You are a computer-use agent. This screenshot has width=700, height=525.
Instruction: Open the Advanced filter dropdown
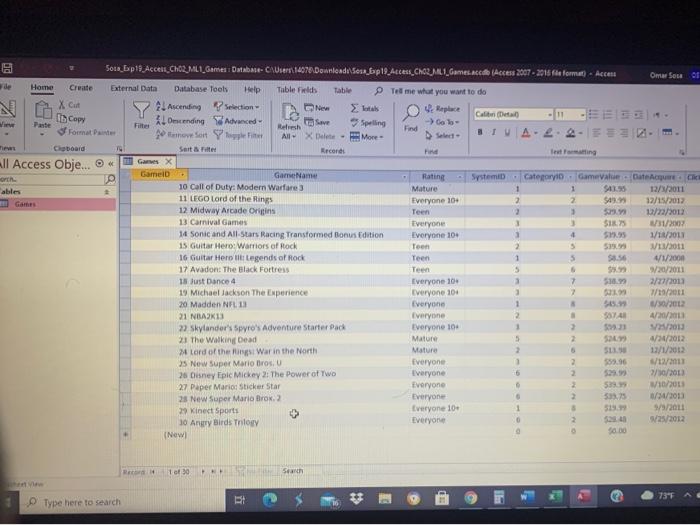[x=238, y=121]
